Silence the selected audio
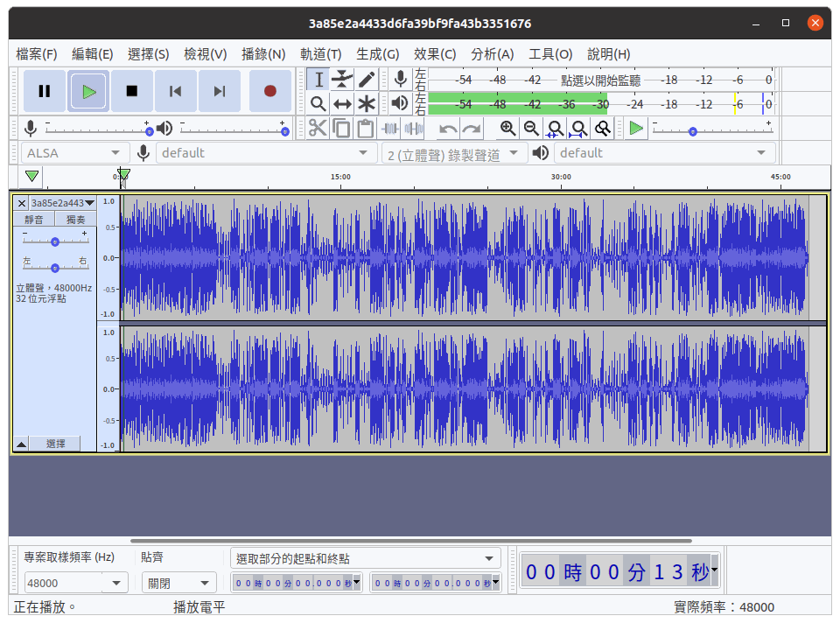Viewport: 840px width, 623px height. point(414,129)
